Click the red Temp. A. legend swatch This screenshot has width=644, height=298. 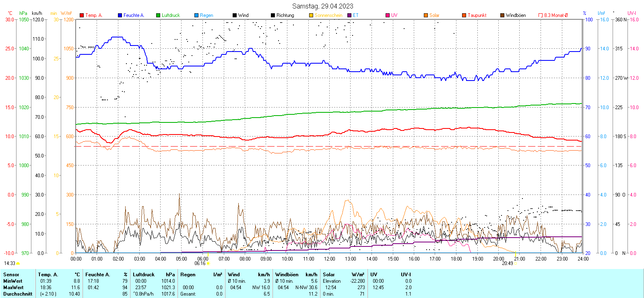pos(82,15)
